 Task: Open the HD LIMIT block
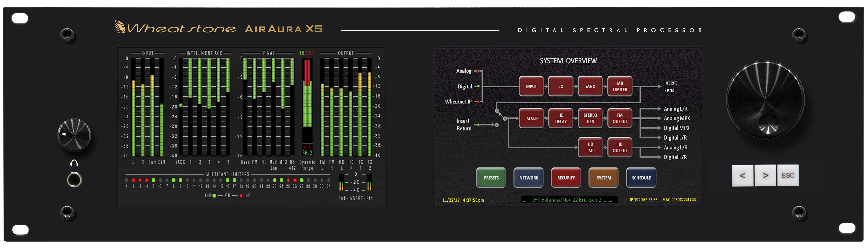pos(590,148)
